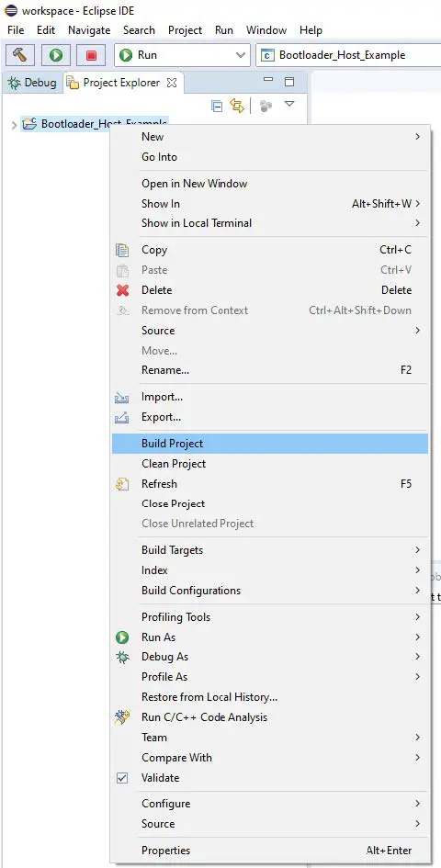Choose Open in New Window
441x868 pixels.
pos(270,184)
